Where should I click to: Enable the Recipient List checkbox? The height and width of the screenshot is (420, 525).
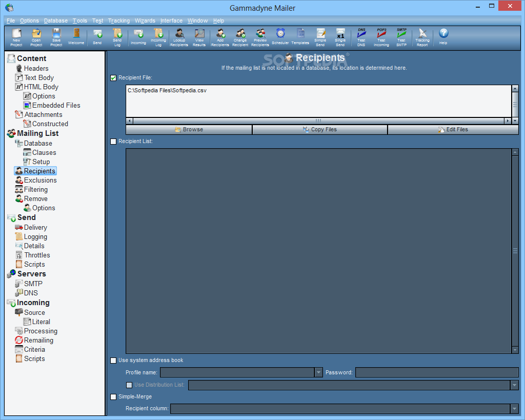113,142
